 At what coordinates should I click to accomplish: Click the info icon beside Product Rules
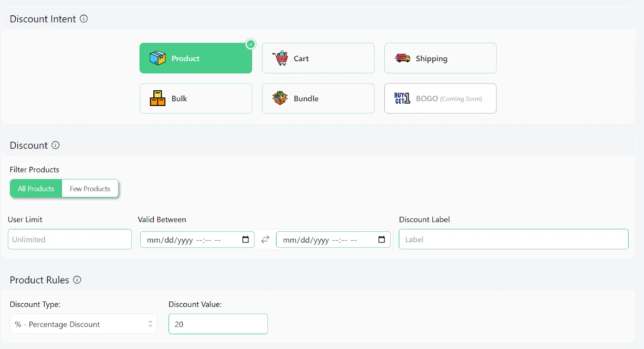click(77, 280)
